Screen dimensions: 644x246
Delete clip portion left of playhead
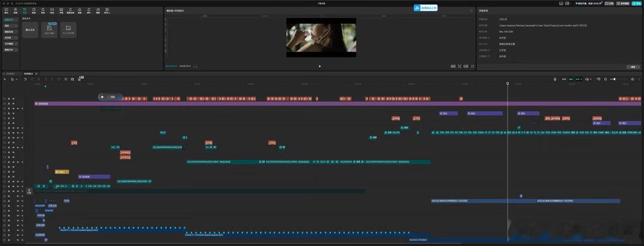[x=45, y=79]
